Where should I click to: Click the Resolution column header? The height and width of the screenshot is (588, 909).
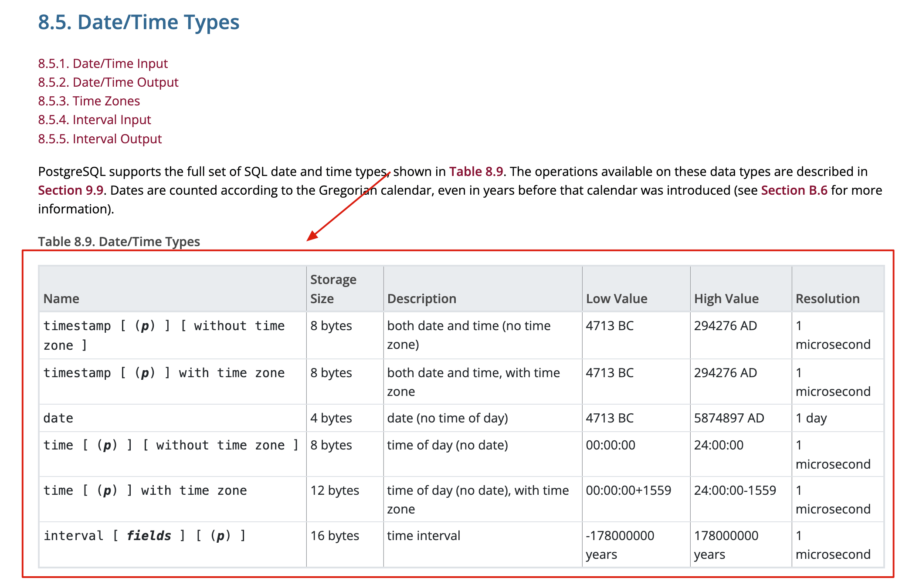[x=827, y=299]
